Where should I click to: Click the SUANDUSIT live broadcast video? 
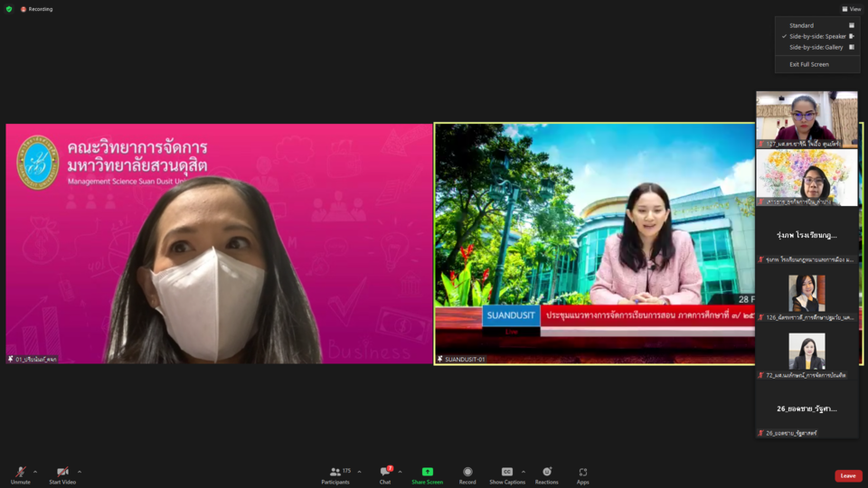point(595,243)
